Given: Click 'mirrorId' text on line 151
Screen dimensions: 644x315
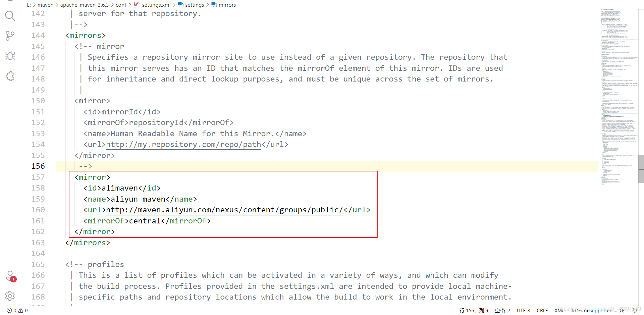Looking at the screenshot, I should point(120,112).
